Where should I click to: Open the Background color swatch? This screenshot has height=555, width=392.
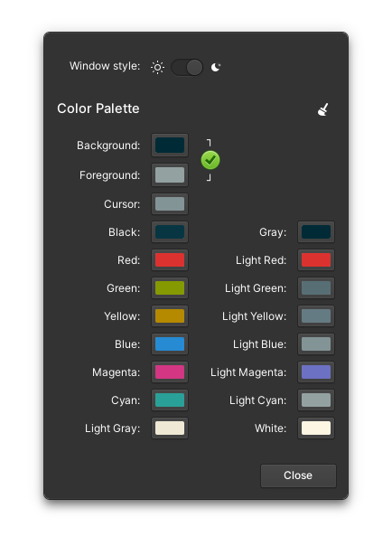click(170, 146)
